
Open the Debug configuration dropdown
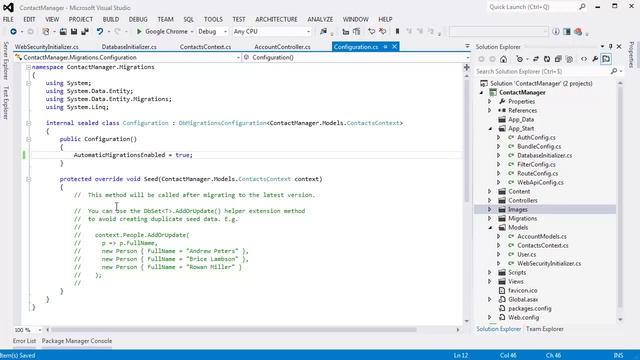coord(212,31)
